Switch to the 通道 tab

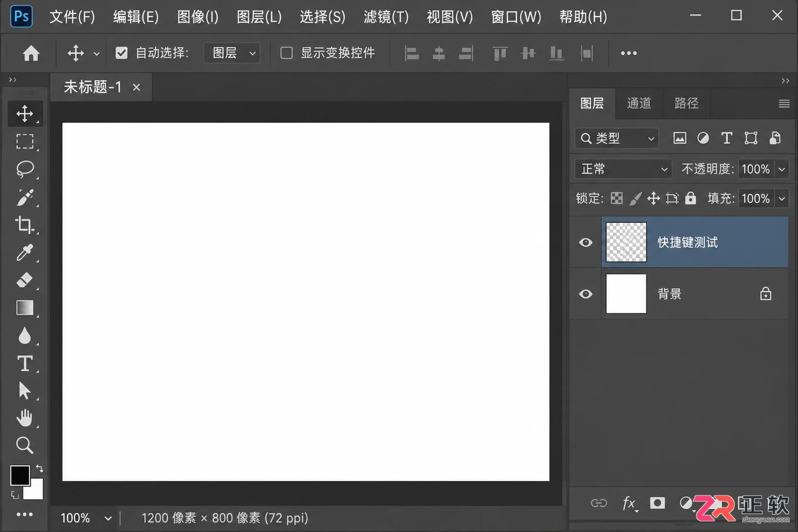pyautogui.click(x=639, y=104)
